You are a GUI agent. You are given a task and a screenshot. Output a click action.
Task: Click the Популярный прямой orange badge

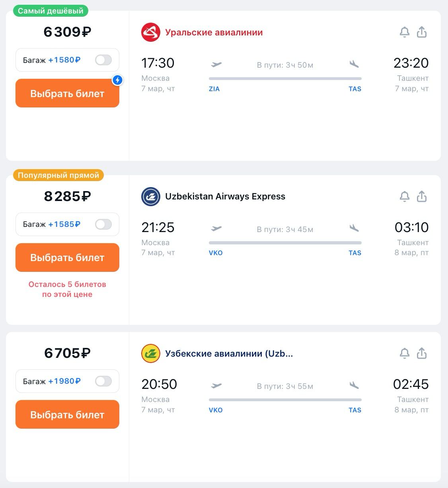coord(58,176)
